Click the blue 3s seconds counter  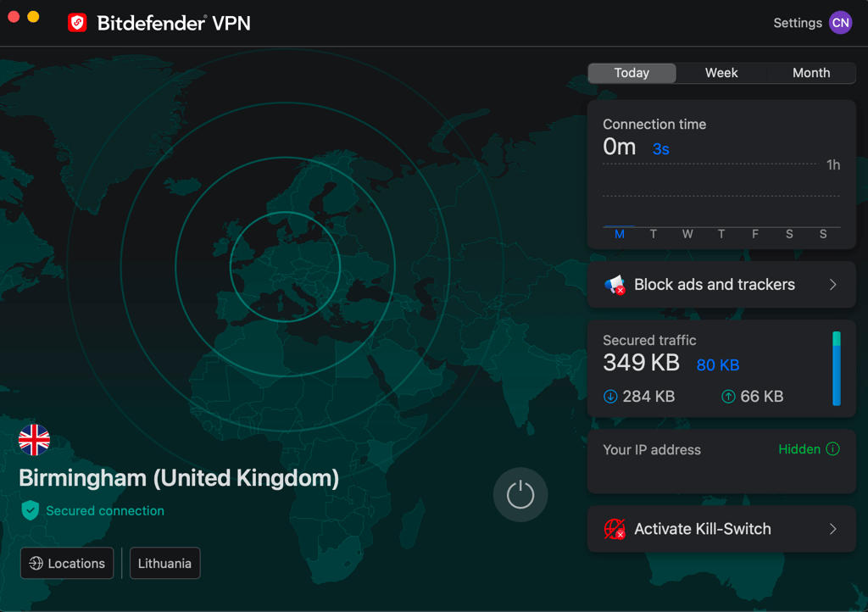point(661,149)
